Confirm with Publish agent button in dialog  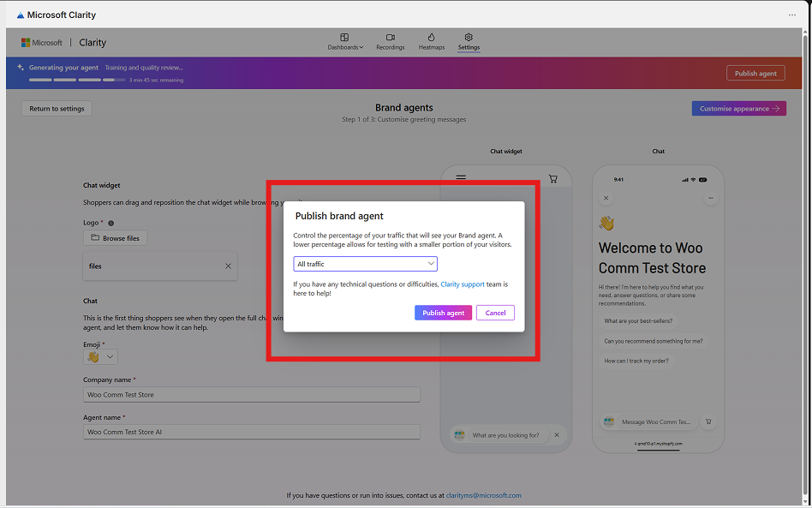point(444,313)
